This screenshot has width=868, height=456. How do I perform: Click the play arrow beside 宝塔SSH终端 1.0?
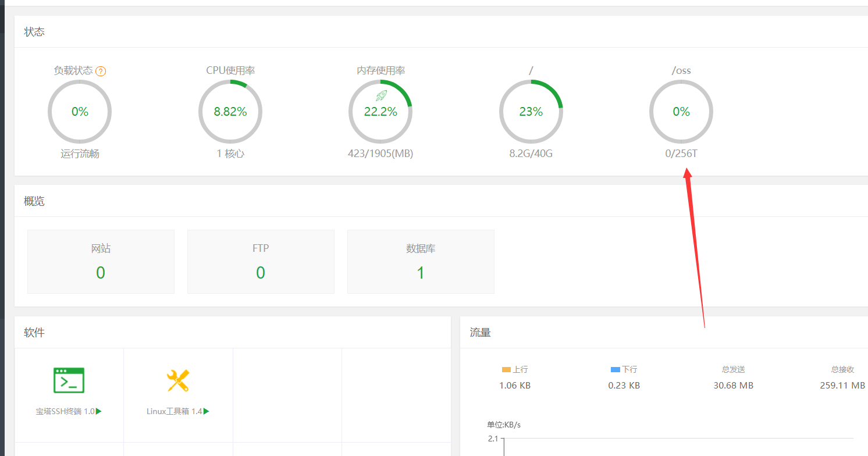99,411
